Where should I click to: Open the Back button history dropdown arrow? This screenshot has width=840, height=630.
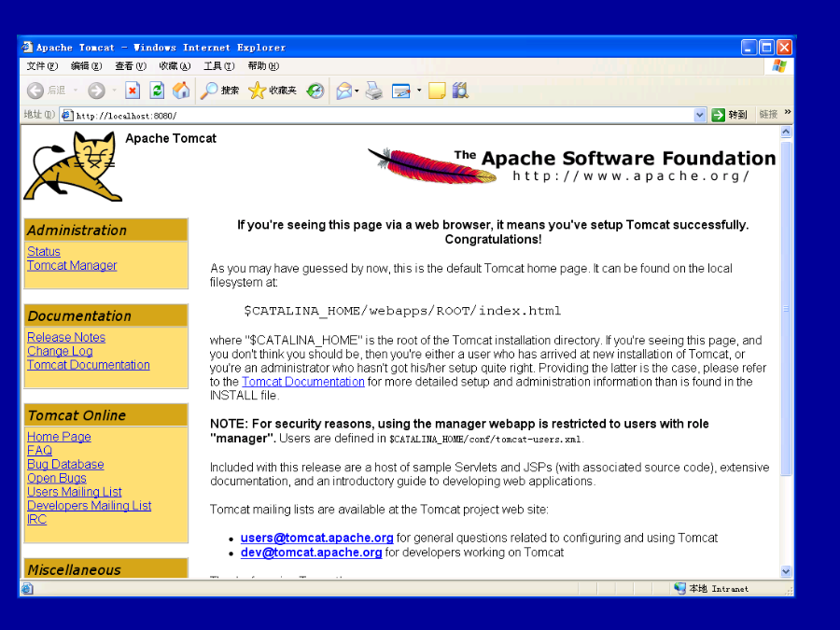pos(76,91)
